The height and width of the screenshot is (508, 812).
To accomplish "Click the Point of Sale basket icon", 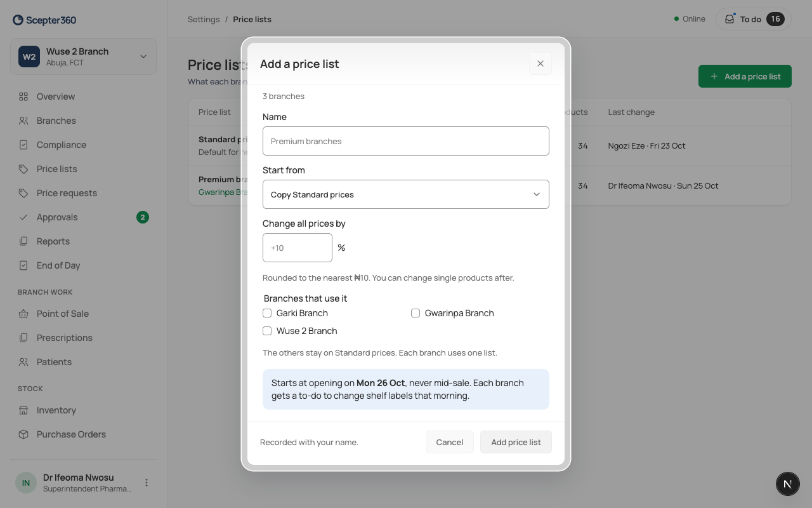I will (23, 314).
